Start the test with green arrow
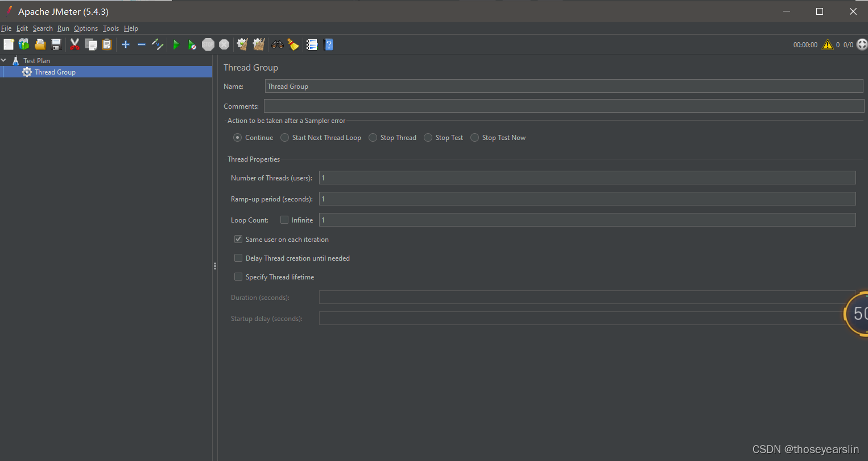The image size is (868, 461). pos(176,44)
